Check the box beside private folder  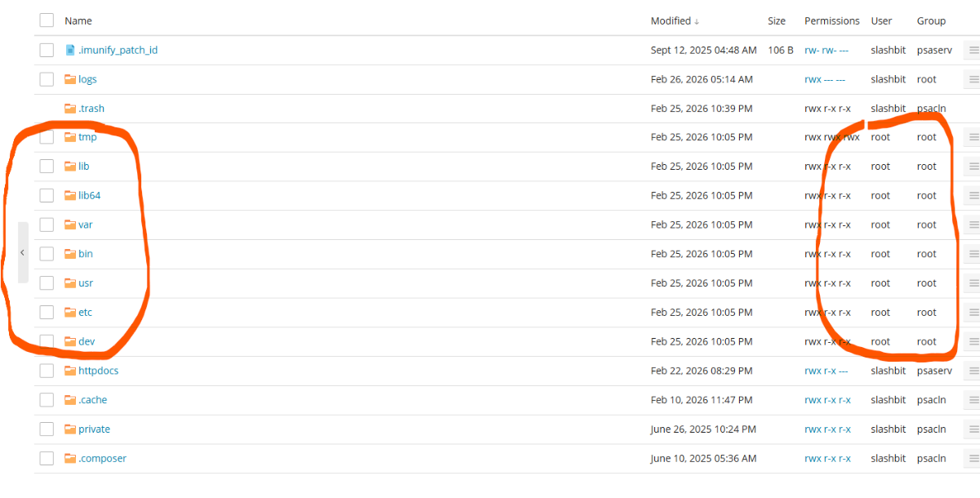(47, 429)
